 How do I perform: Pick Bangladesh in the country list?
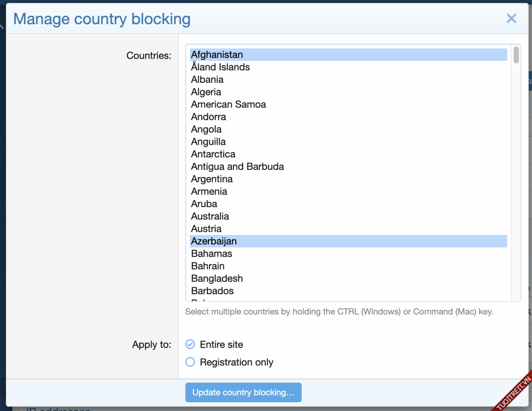217,279
